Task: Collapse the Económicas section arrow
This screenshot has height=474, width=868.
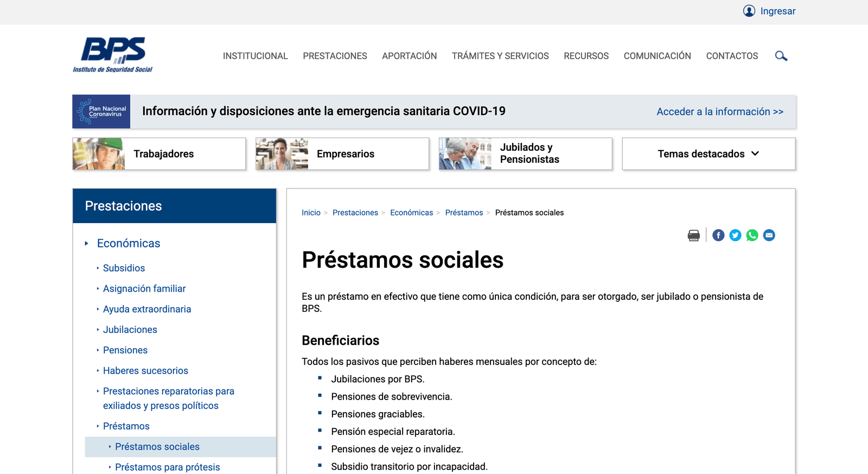Action: coord(86,244)
